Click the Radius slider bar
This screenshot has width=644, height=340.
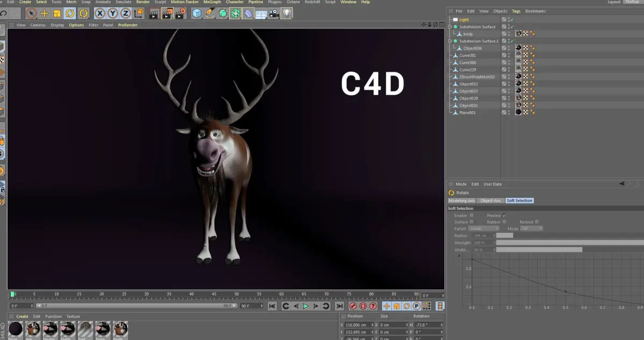tap(570, 235)
